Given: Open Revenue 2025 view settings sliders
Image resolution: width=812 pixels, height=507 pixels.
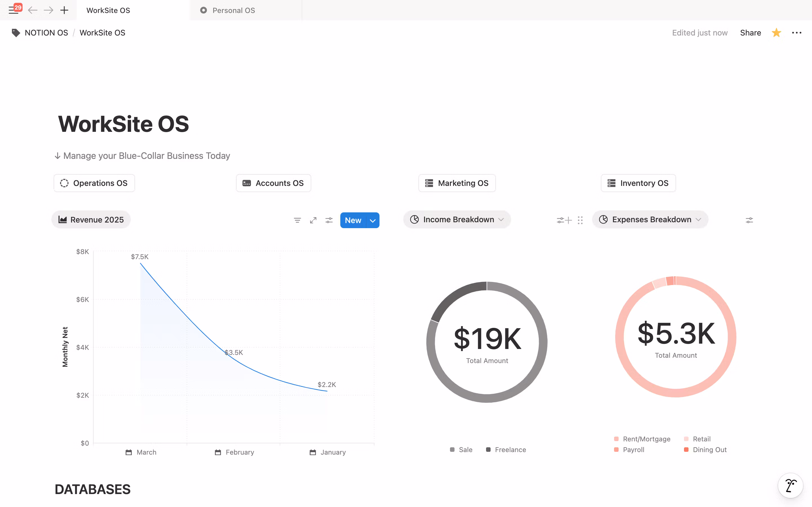Looking at the screenshot, I should point(329,220).
